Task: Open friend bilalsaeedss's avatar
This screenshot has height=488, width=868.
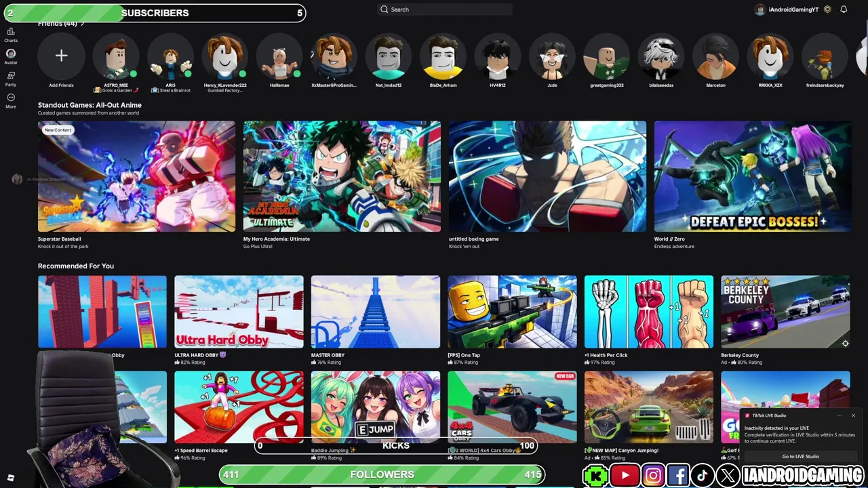Action: click(661, 56)
